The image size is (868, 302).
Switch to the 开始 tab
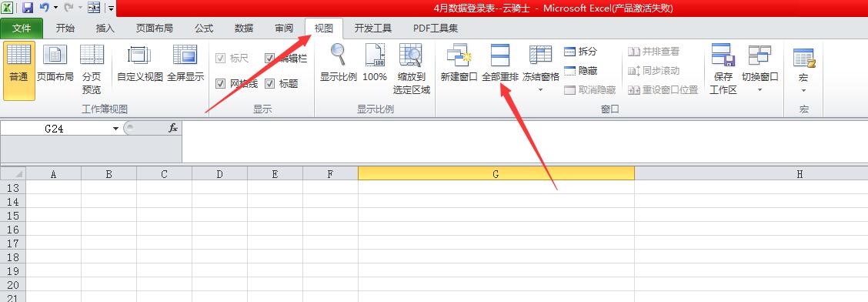pos(65,29)
